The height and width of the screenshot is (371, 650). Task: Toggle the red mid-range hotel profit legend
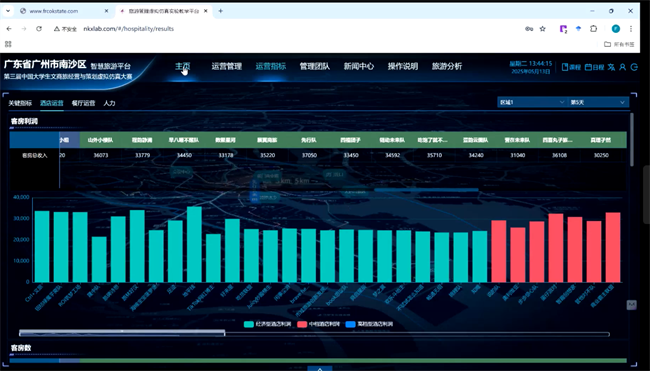pyautogui.click(x=318, y=324)
